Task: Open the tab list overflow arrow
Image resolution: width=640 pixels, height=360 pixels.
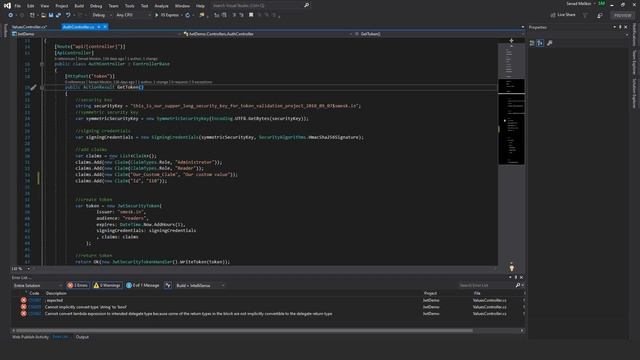Action: [x=522, y=27]
